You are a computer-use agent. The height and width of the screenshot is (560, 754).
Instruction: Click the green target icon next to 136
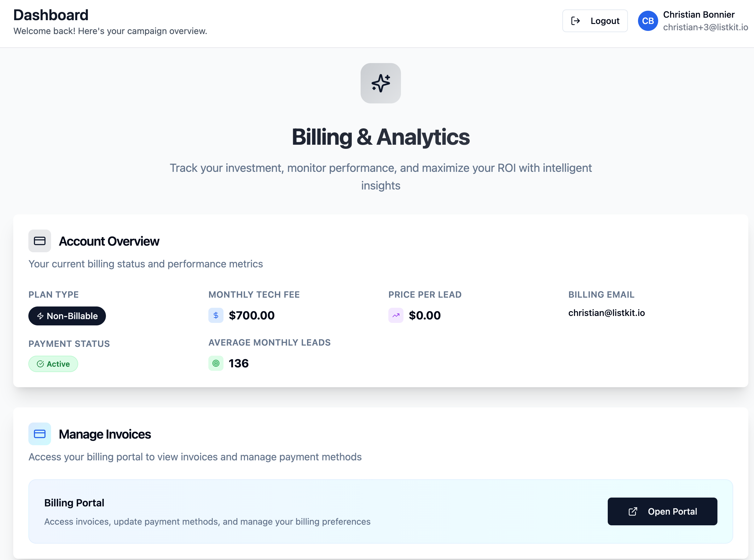coord(216,363)
